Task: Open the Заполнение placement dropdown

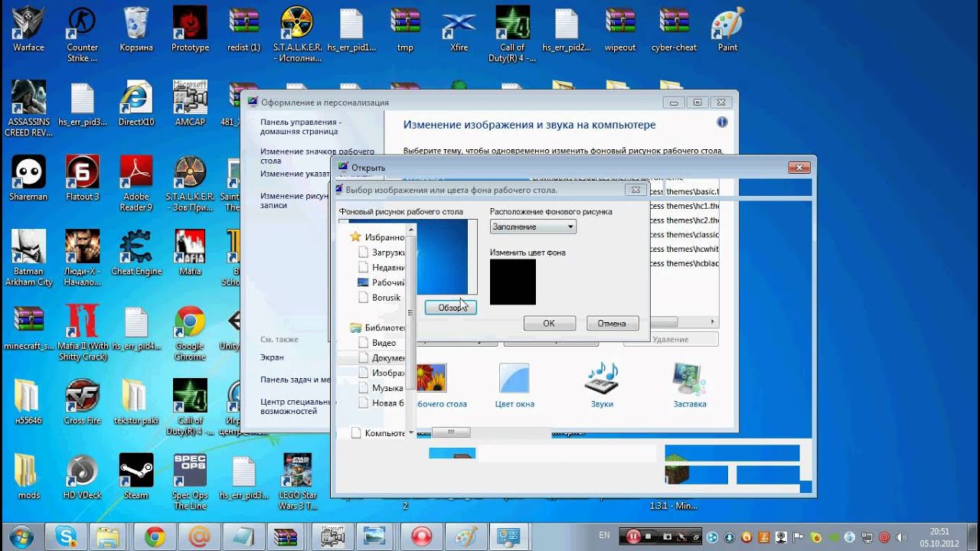Action: 533,227
